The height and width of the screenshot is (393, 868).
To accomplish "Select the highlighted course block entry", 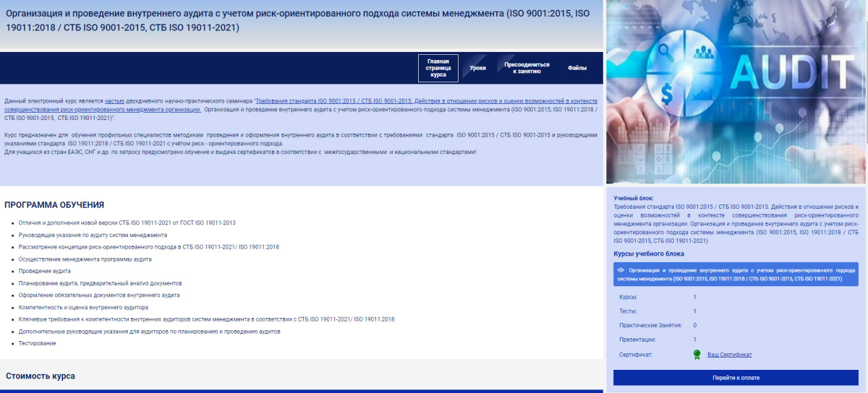I will pos(736,275).
